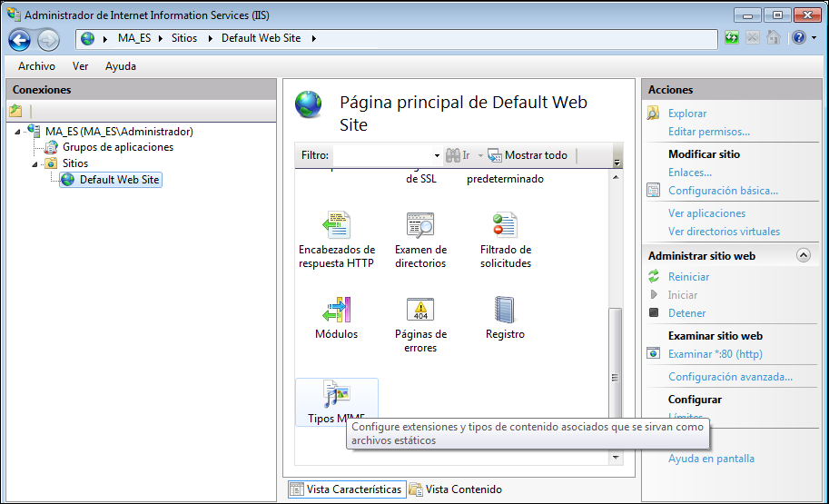
Task: Open the Filtro dropdown list
Action: click(437, 155)
